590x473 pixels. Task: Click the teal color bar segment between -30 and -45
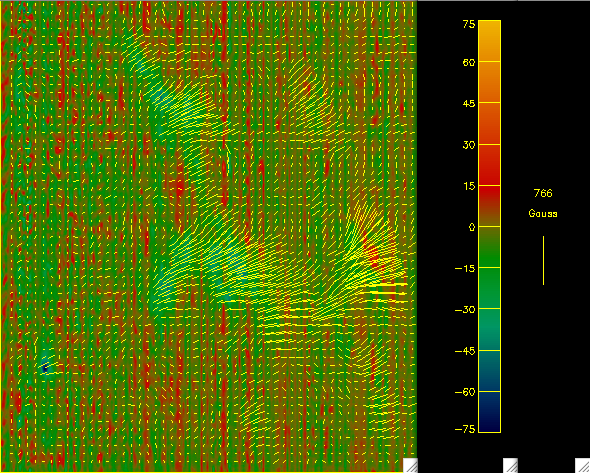point(489,329)
